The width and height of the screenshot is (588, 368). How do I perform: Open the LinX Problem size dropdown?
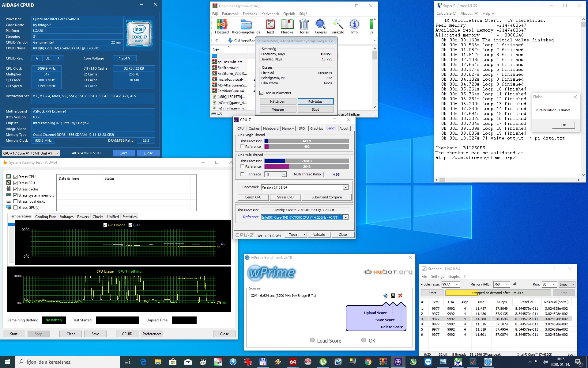(x=451, y=284)
